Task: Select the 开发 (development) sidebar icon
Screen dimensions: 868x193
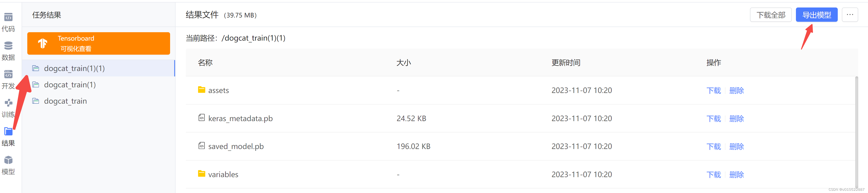Action: click(x=8, y=74)
